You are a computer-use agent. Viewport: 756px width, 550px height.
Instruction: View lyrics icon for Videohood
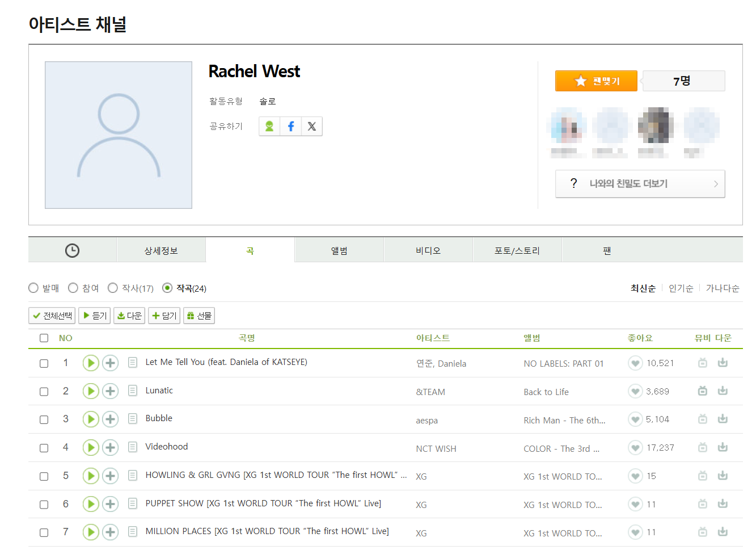point(133,447)
